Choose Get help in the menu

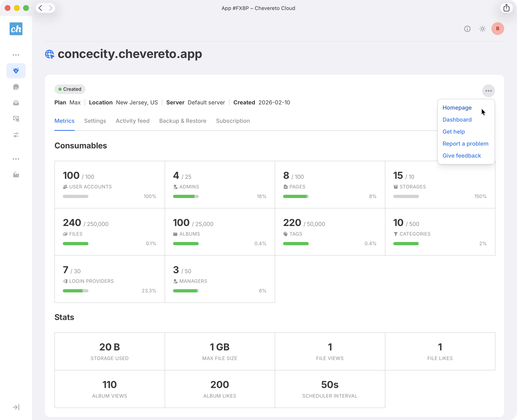pyautogui.click(x=454, y=132)
